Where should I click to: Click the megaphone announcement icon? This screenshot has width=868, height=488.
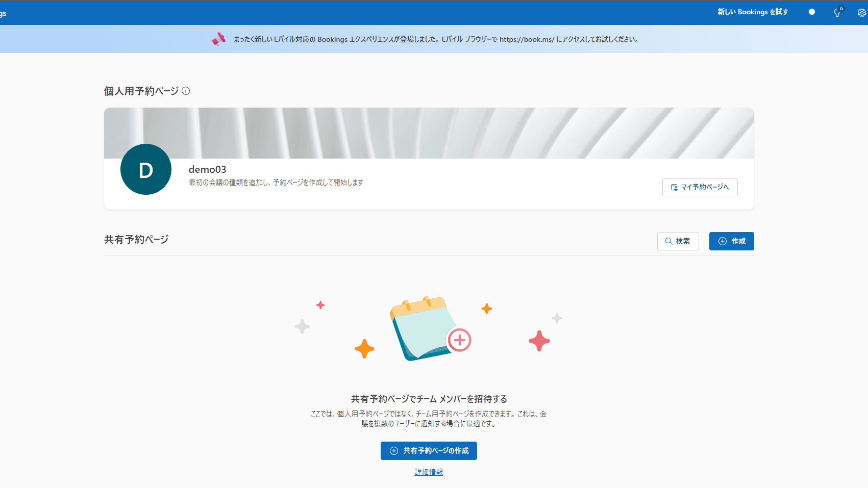point(218,39)
